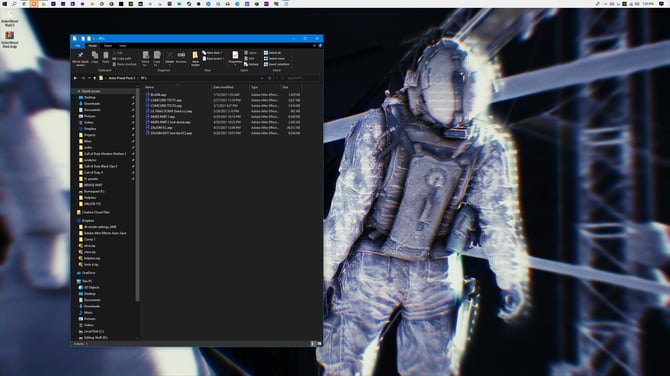Click the Copy to ribbon icon
The height and width of the screenshot is (376, 670).
point(157,59)
